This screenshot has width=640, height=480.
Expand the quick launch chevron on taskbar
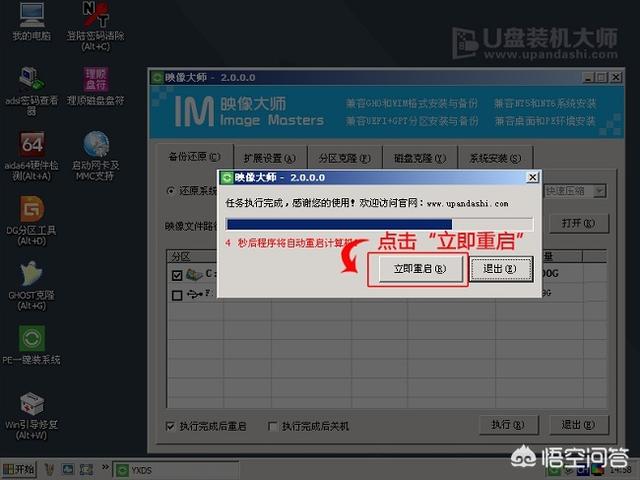pos(105,467)
